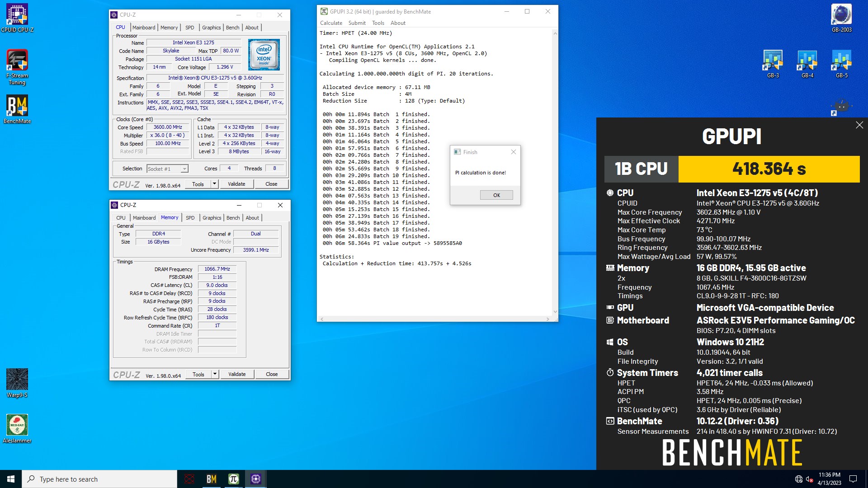Open F-Stream Tuning desktop icon
The height and width of the screenshot is (488, 868).
coord(17,67)
